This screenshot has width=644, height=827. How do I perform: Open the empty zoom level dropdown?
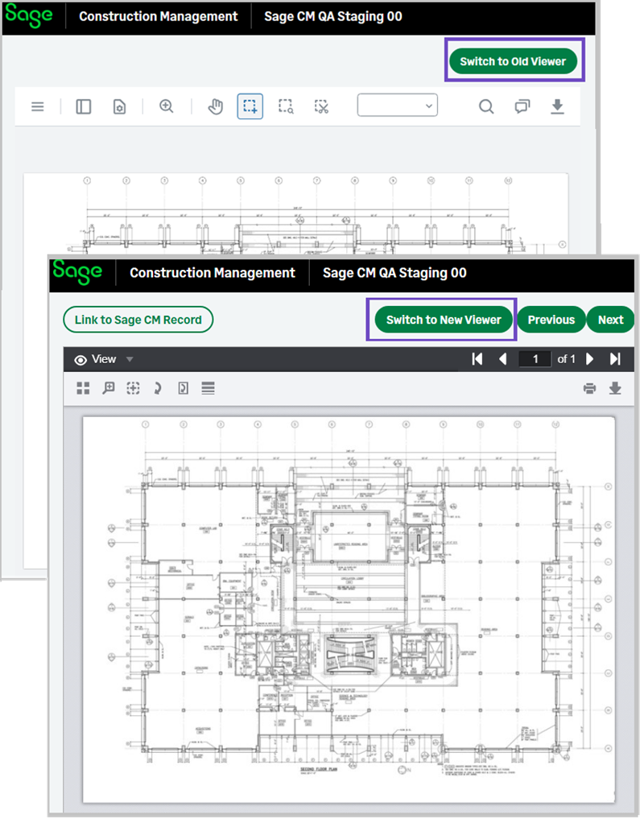(x=397, y=105)
